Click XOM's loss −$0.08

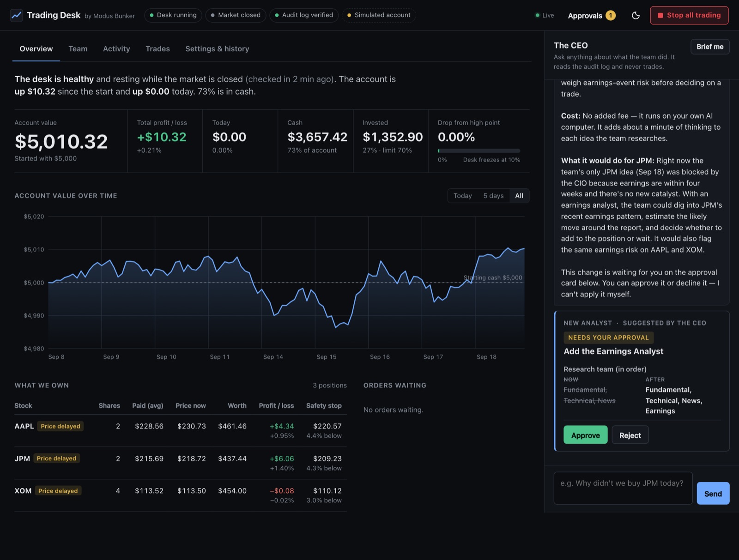click(x=282, y=491)
